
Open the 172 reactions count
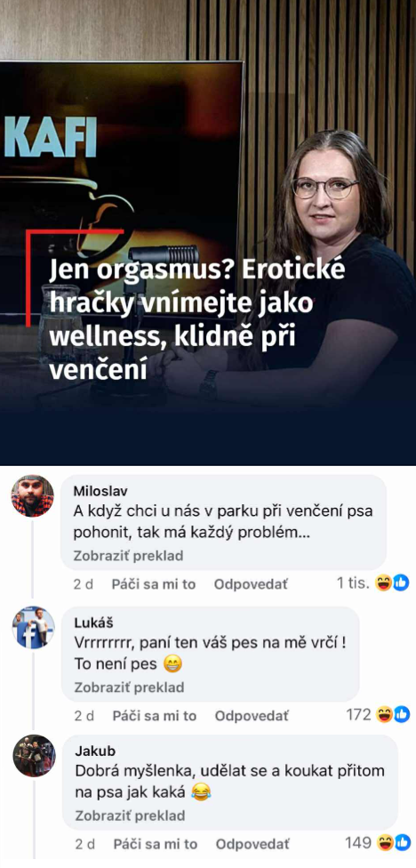tap(358, 715)
